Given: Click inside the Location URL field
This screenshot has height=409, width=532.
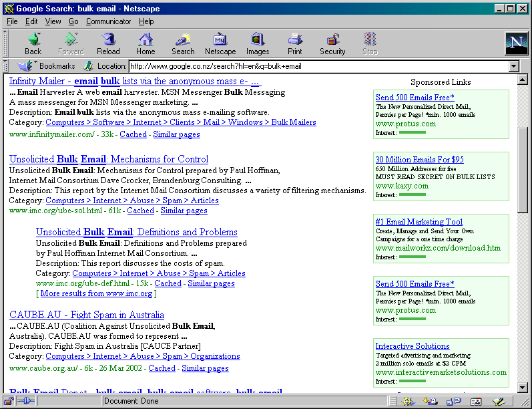Looking at the screenshot, I should point(314,66).
